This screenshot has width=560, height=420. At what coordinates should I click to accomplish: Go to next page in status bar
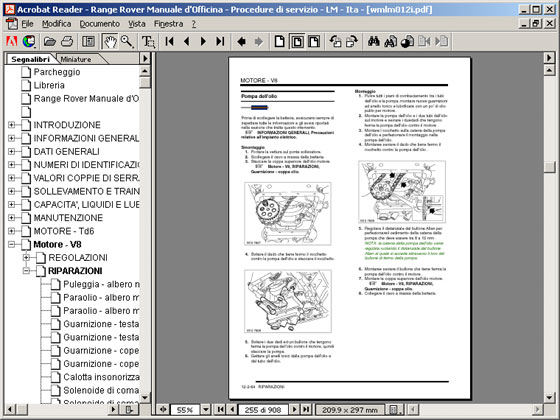(x=294, y=409)
